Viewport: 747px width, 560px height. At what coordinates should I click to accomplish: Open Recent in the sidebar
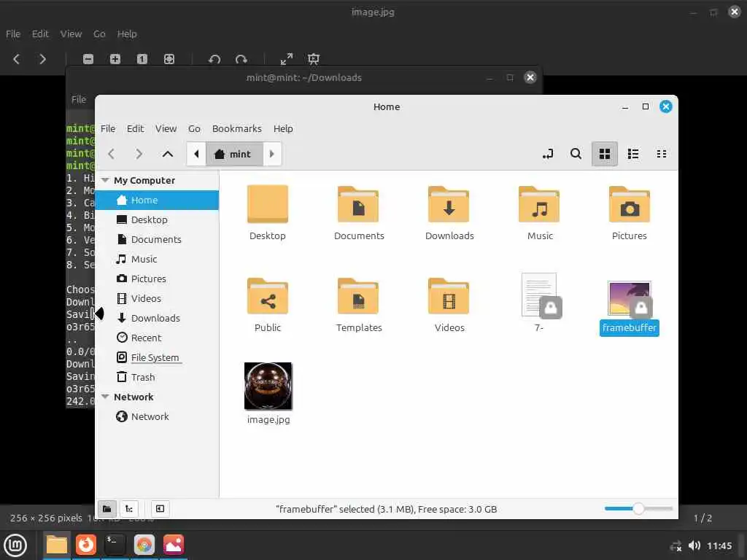[x=158, y=338]
